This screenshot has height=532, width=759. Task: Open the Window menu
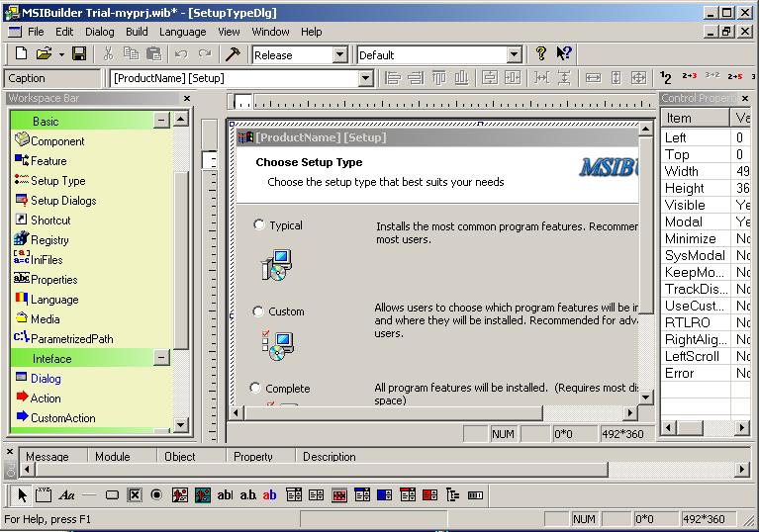click(270, 32)
